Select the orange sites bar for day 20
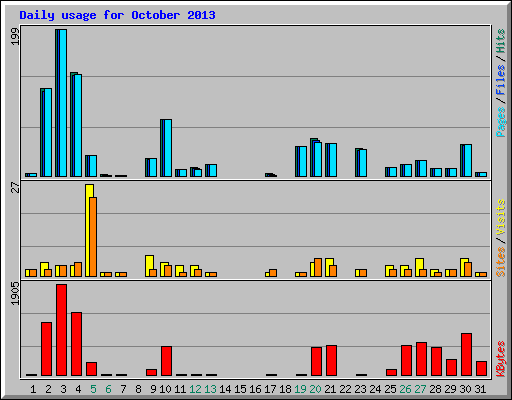The image size is (512, 400). coord(318,267)
